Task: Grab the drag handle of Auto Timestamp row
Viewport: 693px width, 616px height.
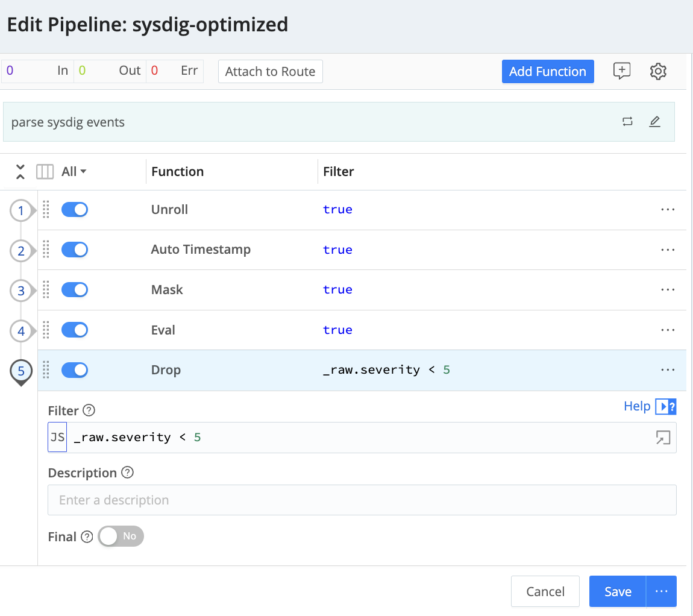Action: (x=46, y=250)
